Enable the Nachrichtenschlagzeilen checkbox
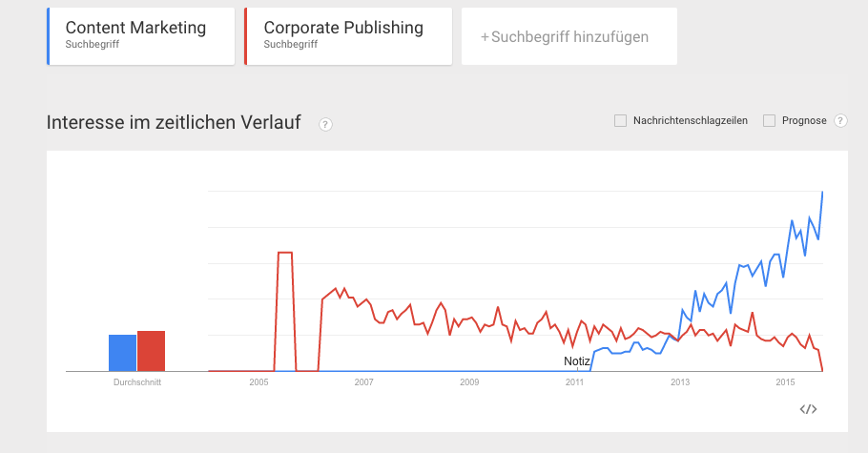Viewport: 868px width, 453px height. pyautogui.click(x=621, y=121)
